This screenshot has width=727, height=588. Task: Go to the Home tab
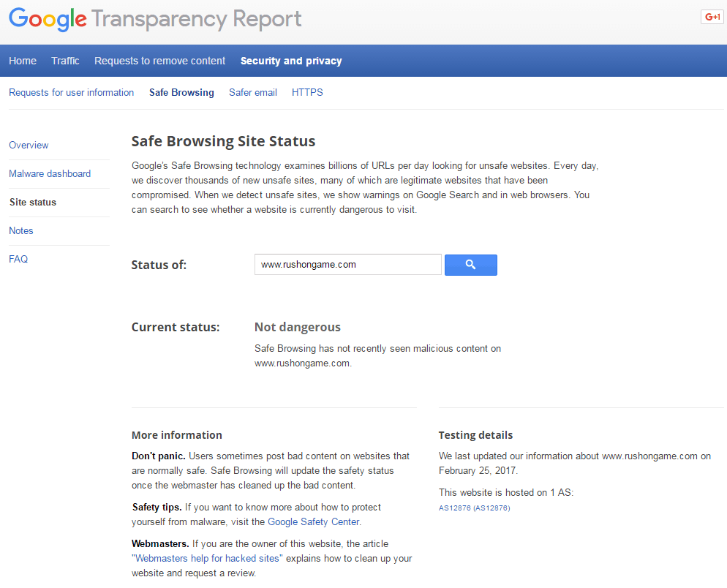coord(23,61)
